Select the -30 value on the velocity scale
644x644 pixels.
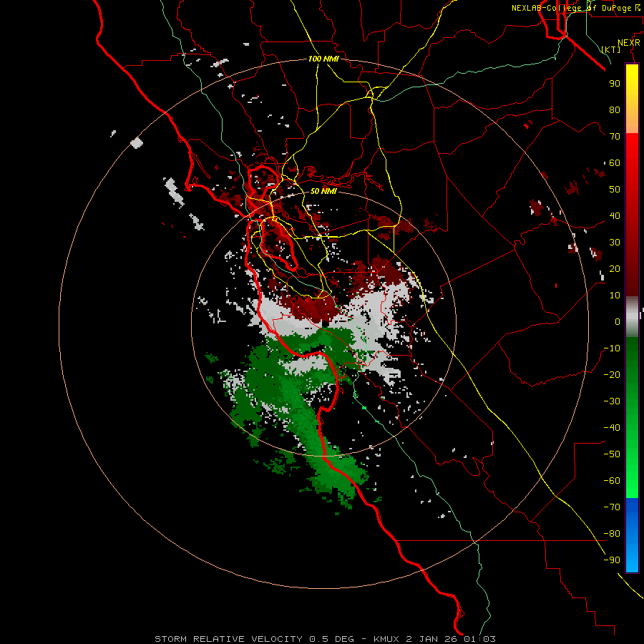(x=612, y=401)
